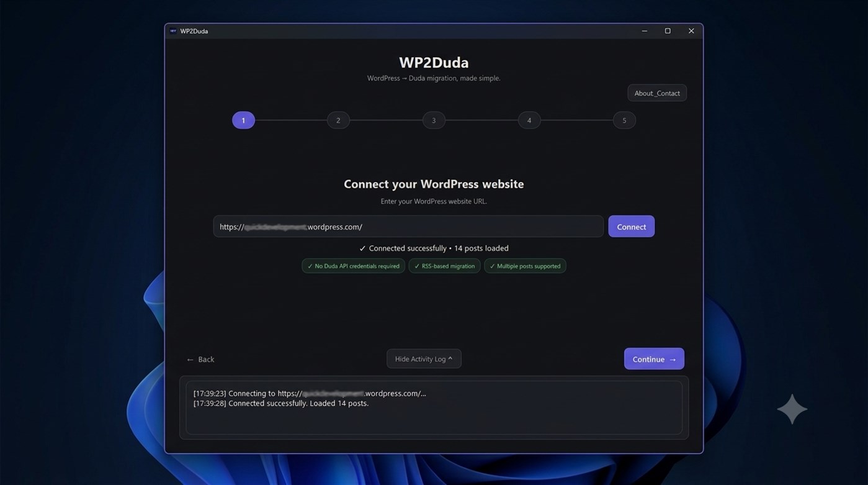
Task: Collapse the log with Hide Activity Log
Action: tap(424, 359)
